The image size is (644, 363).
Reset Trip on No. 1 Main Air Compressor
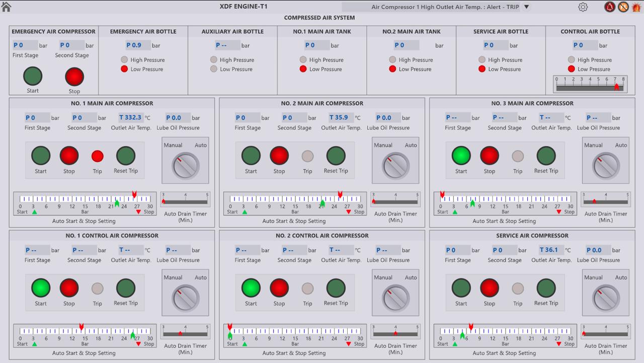[125, 156]
